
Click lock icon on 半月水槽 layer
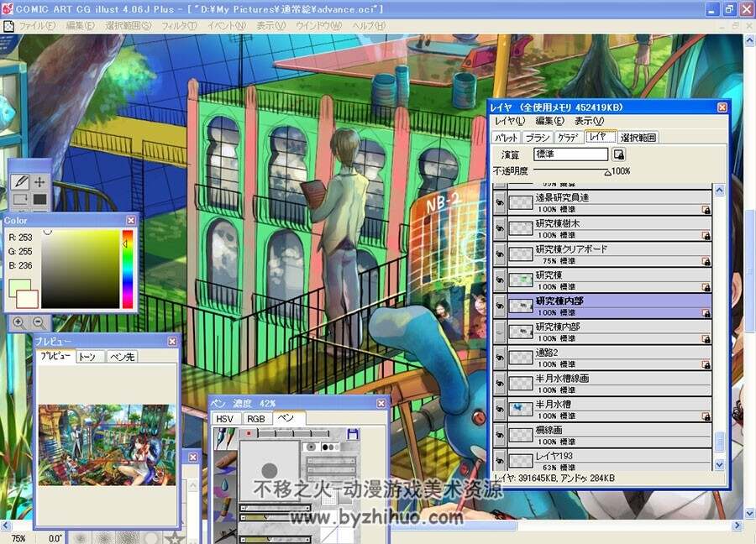[x=706, y=416]
